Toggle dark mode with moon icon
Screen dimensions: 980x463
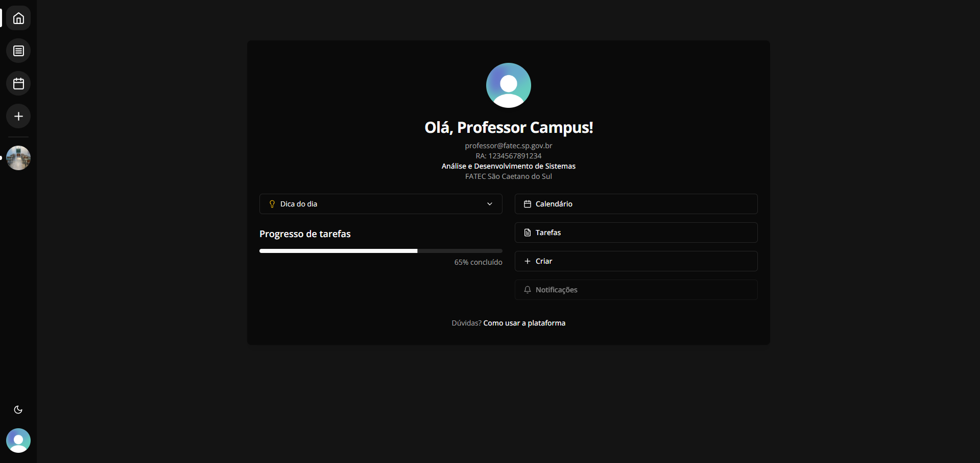(18, 409)
